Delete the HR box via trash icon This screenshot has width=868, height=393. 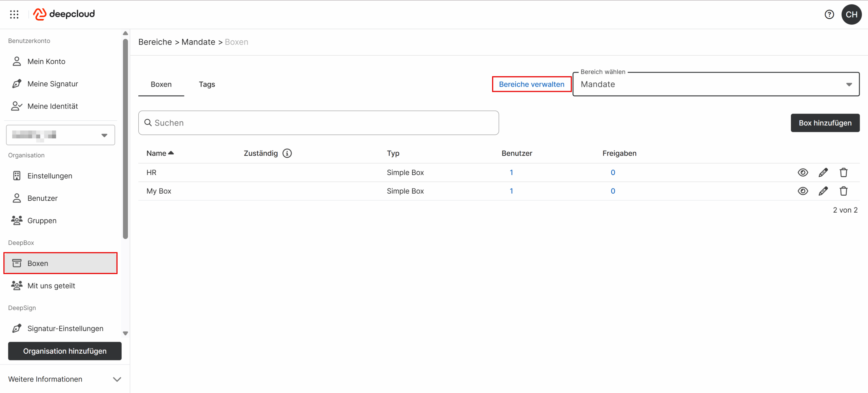click(843, 173)
